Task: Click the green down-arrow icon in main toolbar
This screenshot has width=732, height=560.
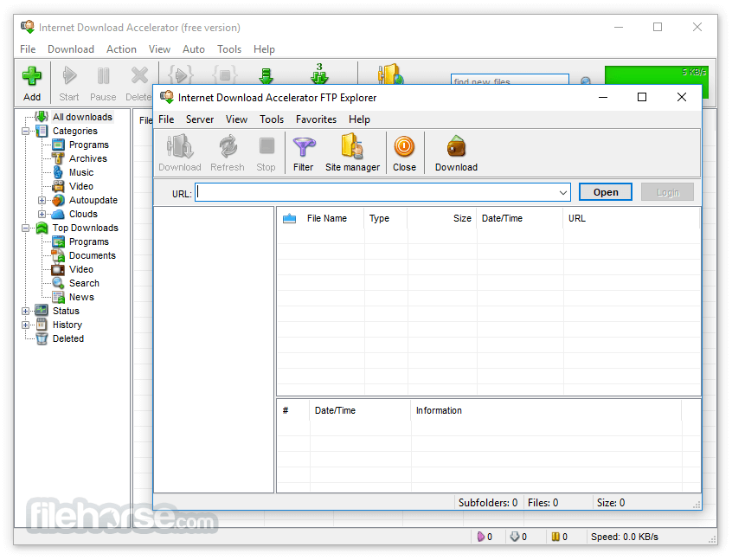Action: tap(266, 75)
